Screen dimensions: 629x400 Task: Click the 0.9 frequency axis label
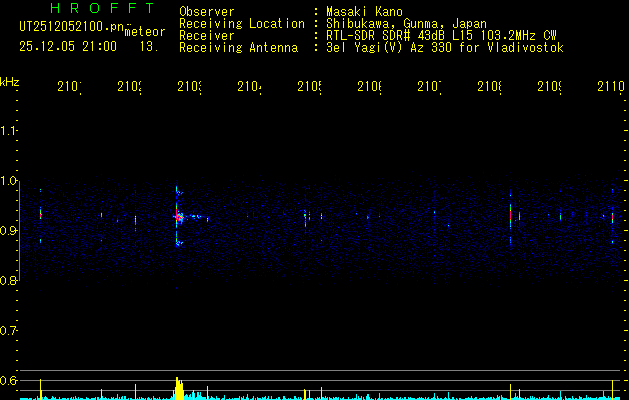pyautogui.click(x=8, y=231)
